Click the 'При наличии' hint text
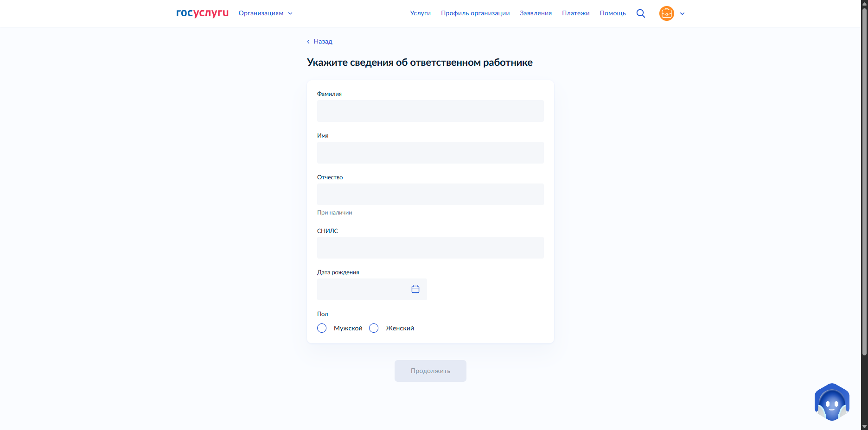This screenshot has width=868, height=430. coord(335,213)
